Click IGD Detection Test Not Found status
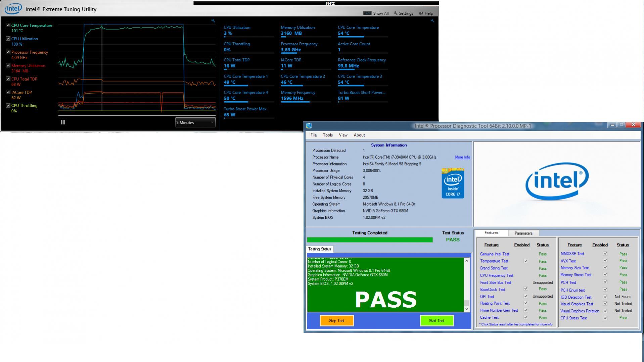Viewport: 644px width, 362px height. coord(623,297)
